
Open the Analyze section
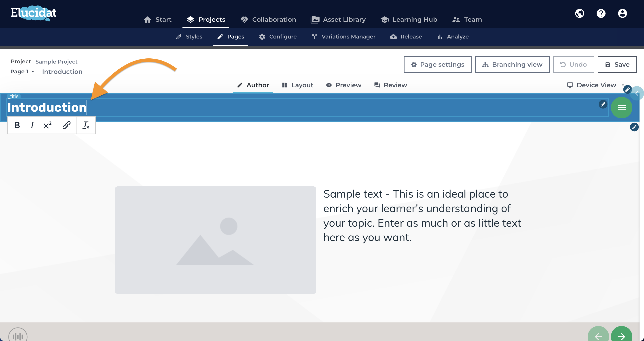[453, 36]
